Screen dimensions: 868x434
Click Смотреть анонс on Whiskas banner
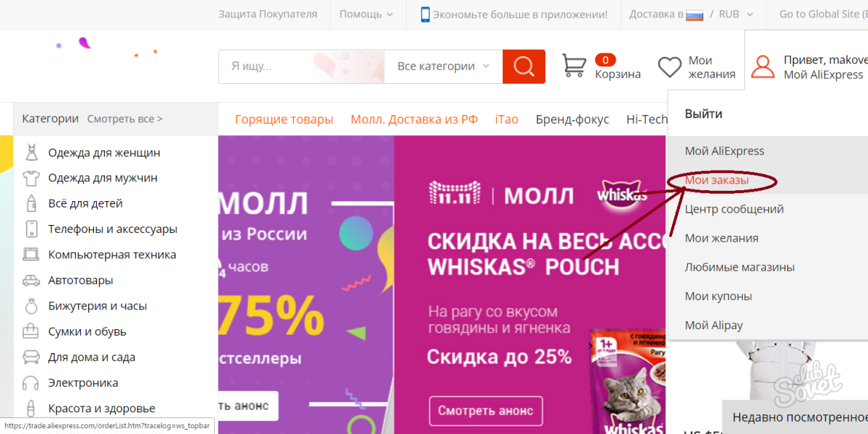click(485, 411)
